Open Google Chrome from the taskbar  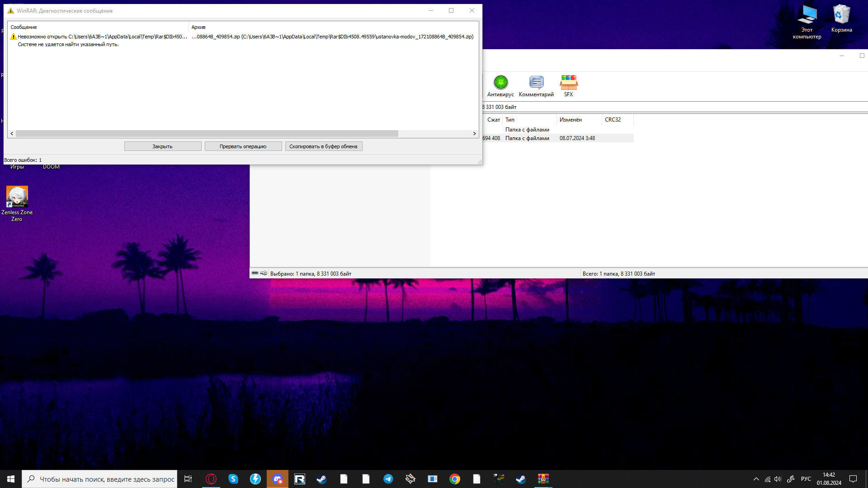(x=455, y=479)
